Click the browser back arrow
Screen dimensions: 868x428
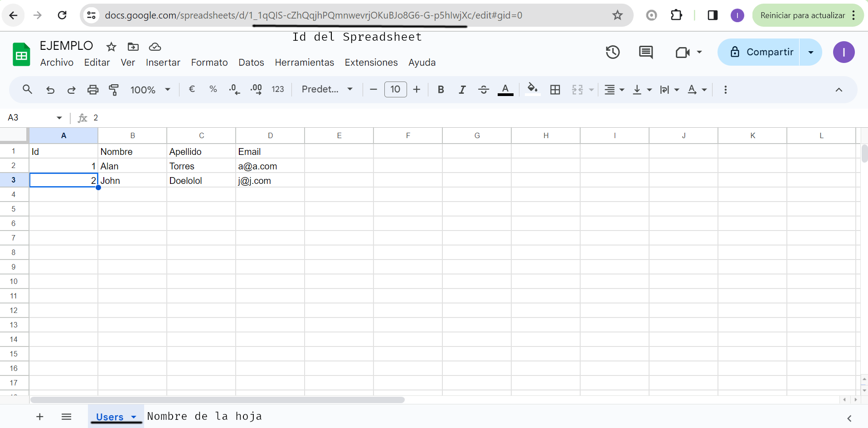[13, 15]
